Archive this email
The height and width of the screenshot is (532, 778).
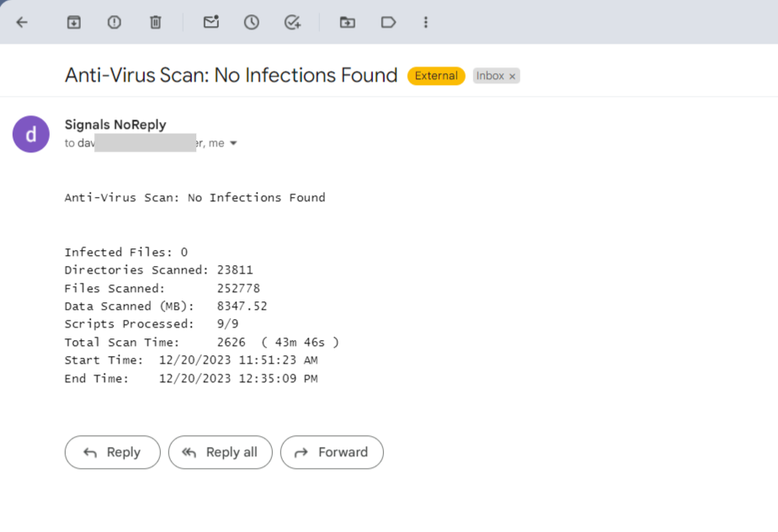pos(73,22)
